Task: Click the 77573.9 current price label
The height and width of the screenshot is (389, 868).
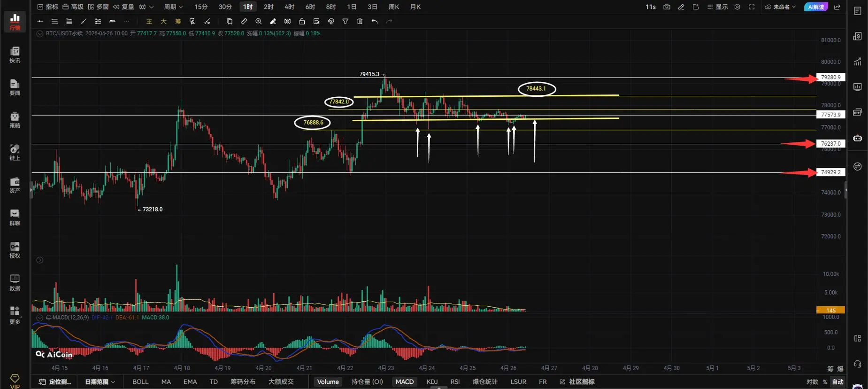Action: pos(830,115)
